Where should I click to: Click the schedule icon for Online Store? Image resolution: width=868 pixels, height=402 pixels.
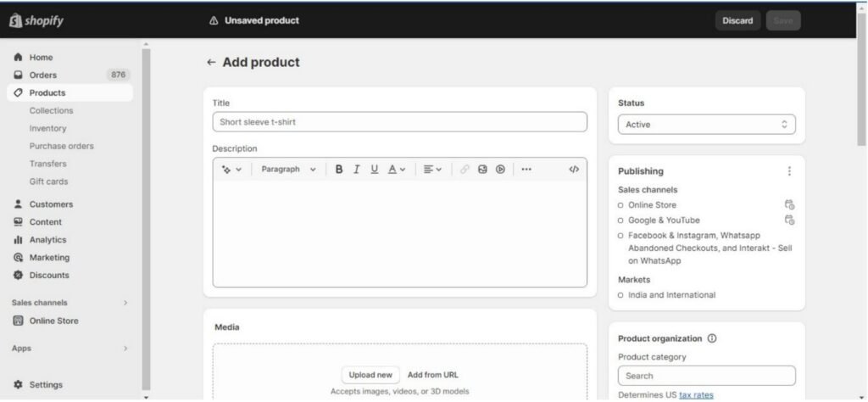[790, 205]
